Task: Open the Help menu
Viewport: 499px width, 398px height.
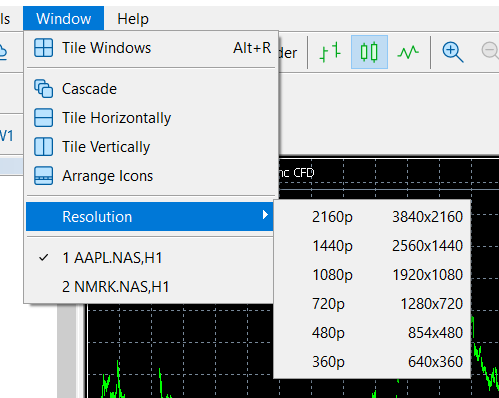Action: tap(133, 18)
